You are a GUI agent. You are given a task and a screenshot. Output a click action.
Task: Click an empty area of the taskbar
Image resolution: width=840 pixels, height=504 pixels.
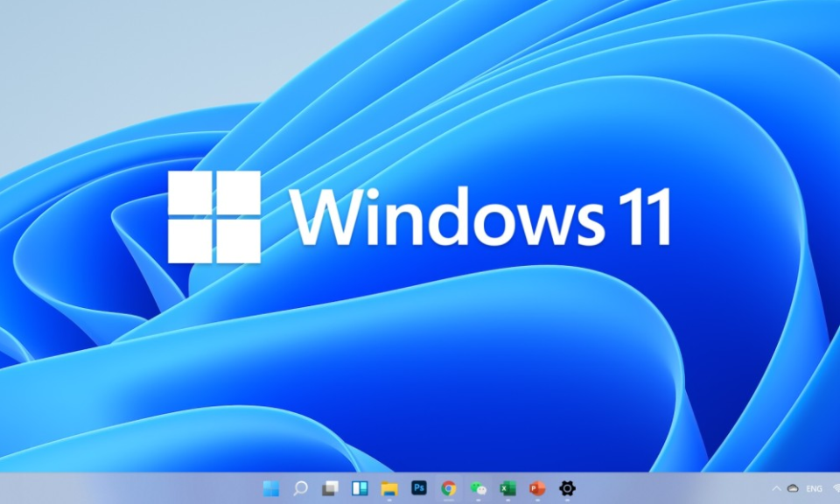tap(656, 488)
